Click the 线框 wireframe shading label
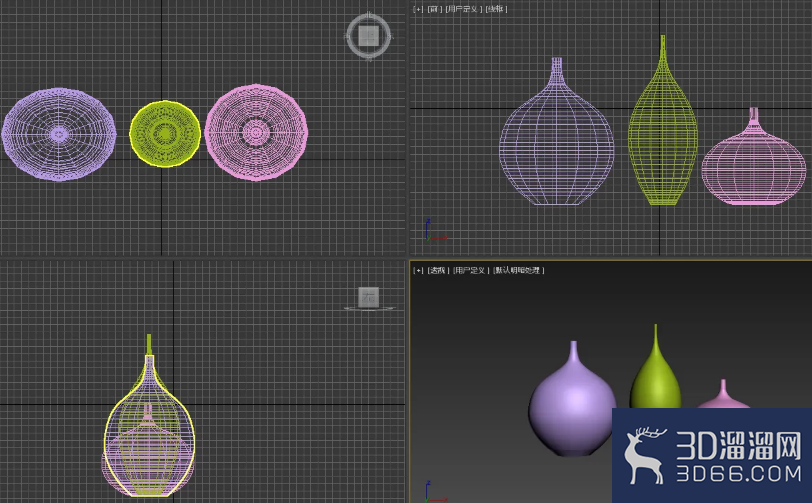Screen dimensions: 812x503 [496, 9]
